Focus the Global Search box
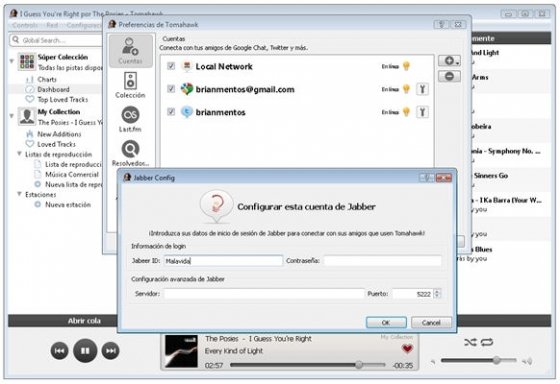The height and width of the screenshot is (384, 560). tap(57, 40)
